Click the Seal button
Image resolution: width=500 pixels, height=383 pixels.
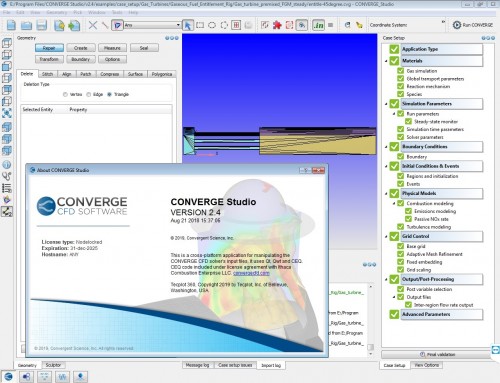point(144,48)
